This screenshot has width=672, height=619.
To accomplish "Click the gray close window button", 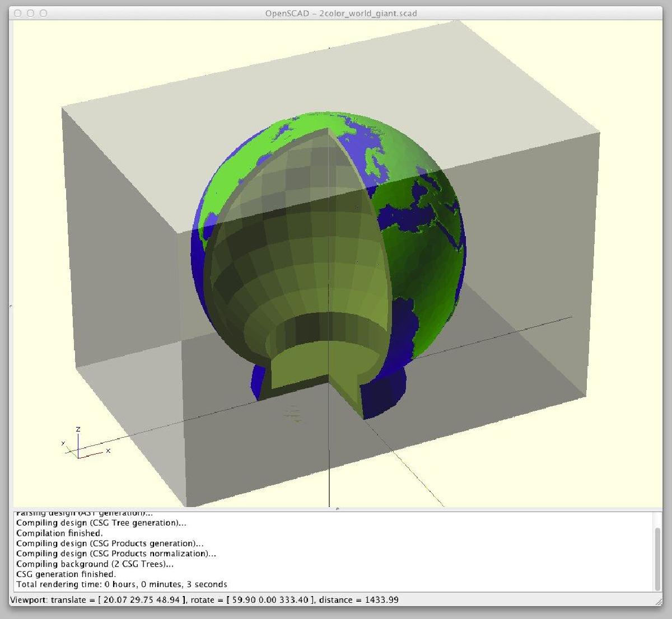I will [x=18, y=13].
